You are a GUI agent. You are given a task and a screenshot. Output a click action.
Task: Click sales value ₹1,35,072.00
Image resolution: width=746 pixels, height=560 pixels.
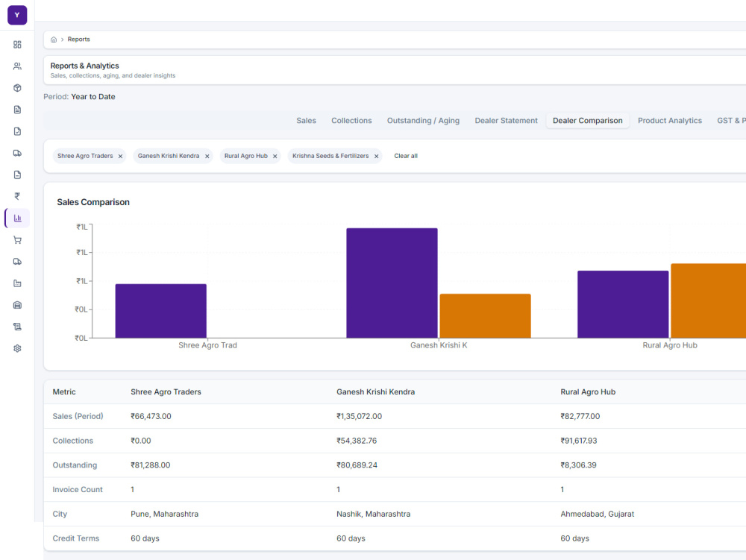359,416
